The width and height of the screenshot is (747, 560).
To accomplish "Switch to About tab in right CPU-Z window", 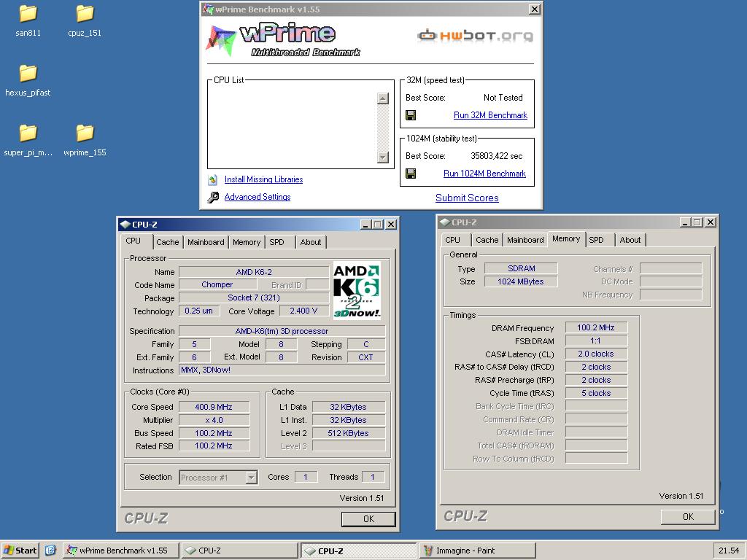I will [630, 241].
